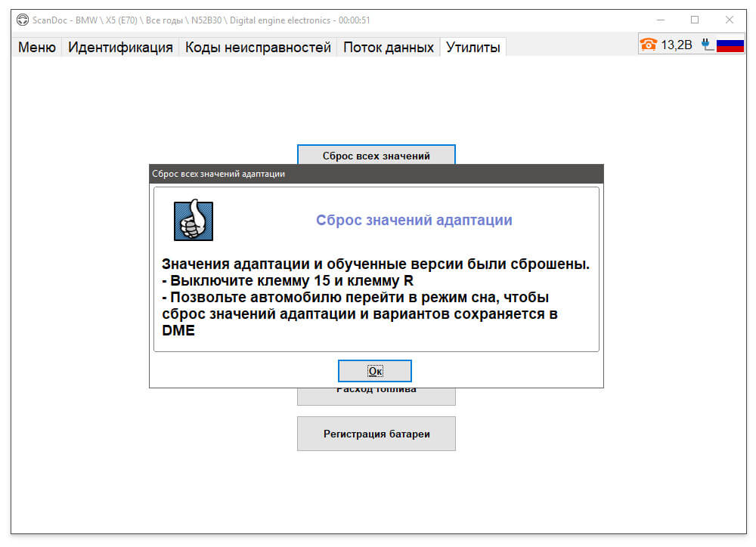This screenshot has height=547, width=756.
Task: Click the partially hidden Расход топлива button
Action: [376, 396]
